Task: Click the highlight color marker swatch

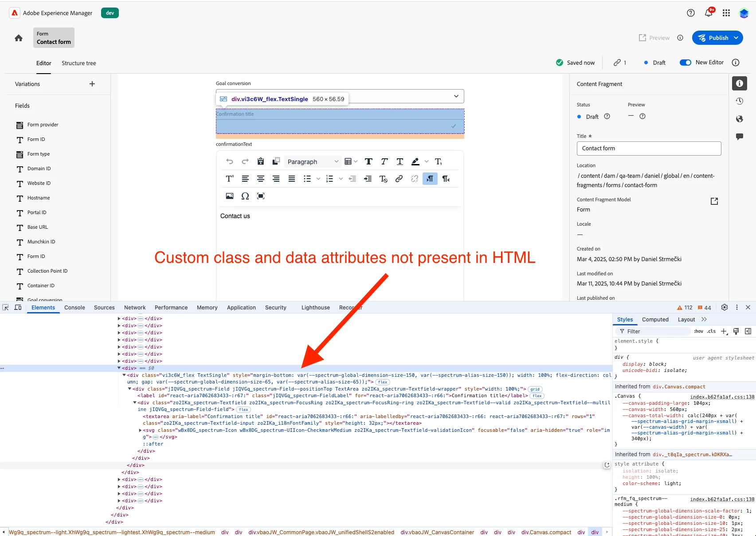Action: coord(415,161)
